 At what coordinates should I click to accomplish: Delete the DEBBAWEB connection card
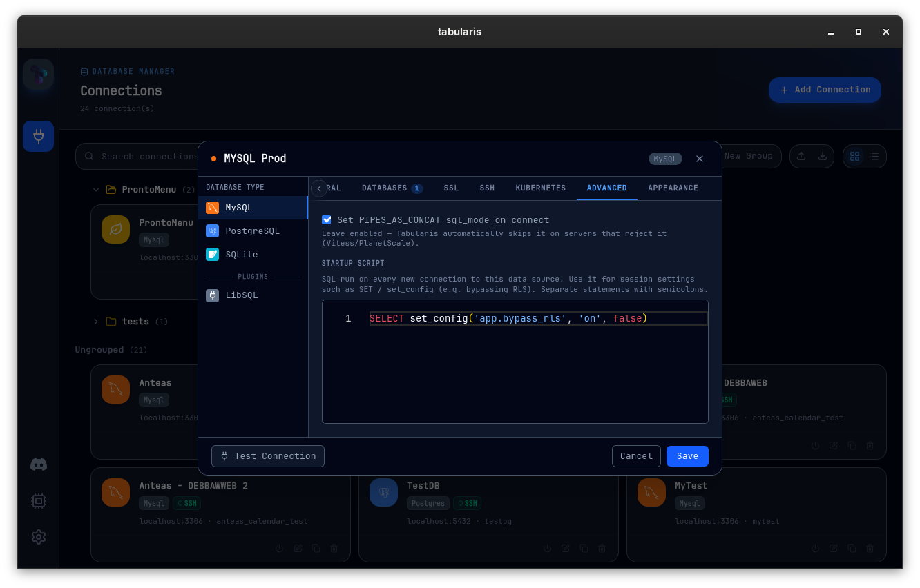870,446
